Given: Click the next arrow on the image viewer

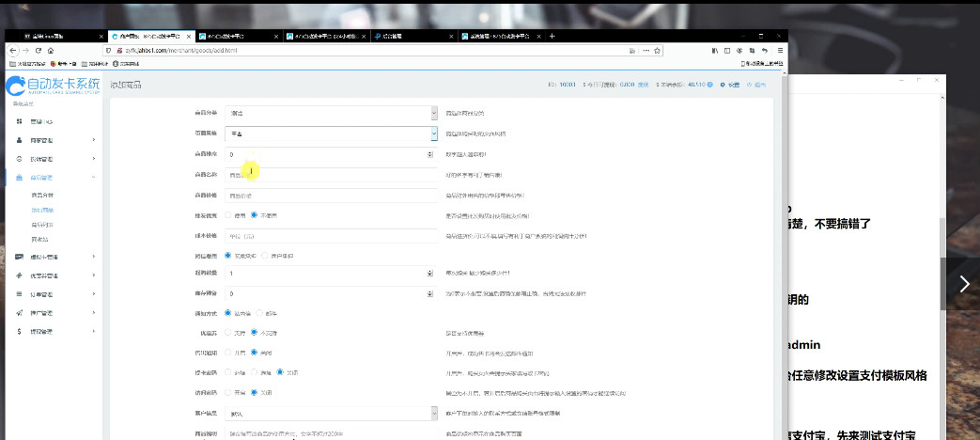Looking at the screenshot, I should click(x=965, y=284).
